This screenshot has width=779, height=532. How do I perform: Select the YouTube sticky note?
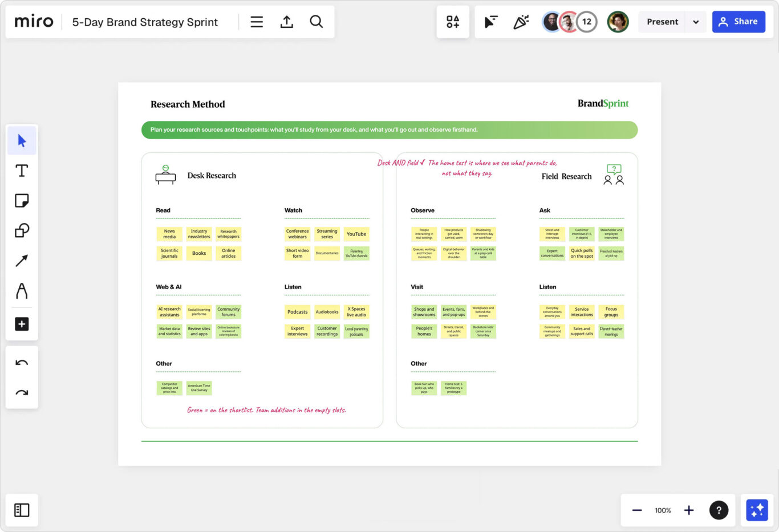point(356,234)
